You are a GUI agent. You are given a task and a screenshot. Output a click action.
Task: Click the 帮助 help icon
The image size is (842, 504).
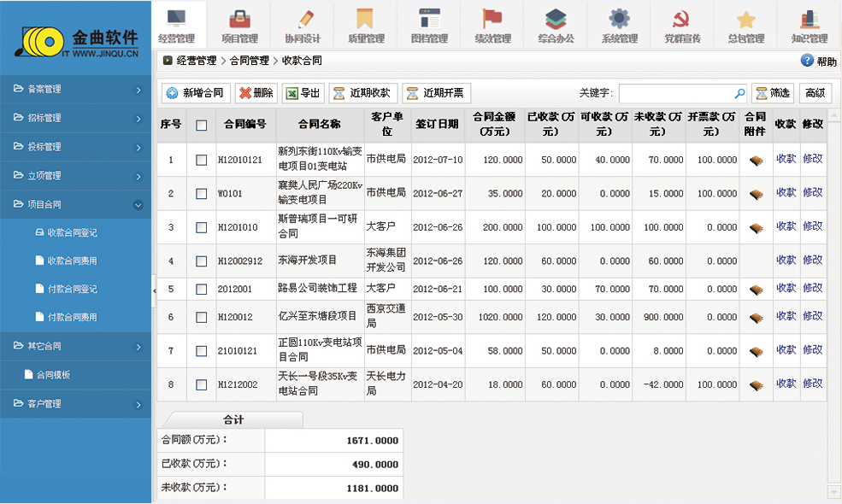point(807,61)
